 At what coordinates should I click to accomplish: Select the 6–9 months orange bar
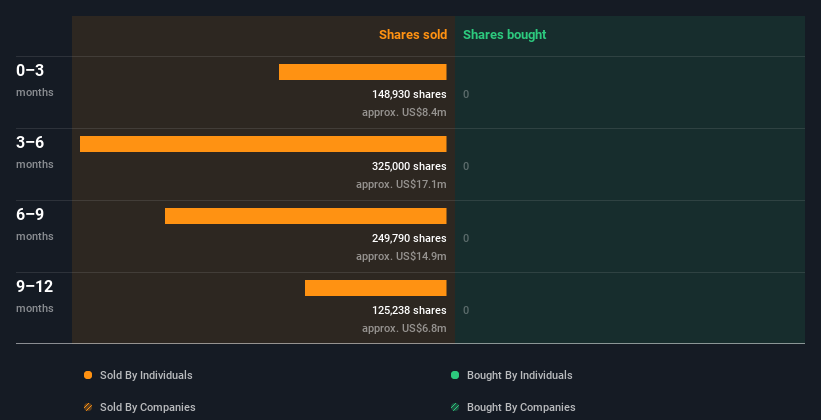point(306,216)
